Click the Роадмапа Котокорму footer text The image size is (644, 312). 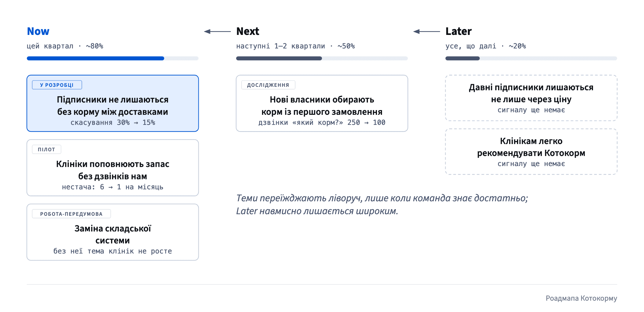click(581, 298)
